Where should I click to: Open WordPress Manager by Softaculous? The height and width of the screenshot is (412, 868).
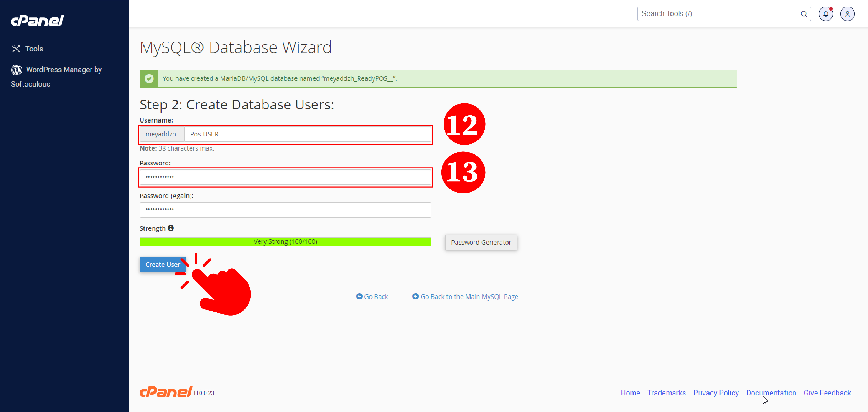56,76
